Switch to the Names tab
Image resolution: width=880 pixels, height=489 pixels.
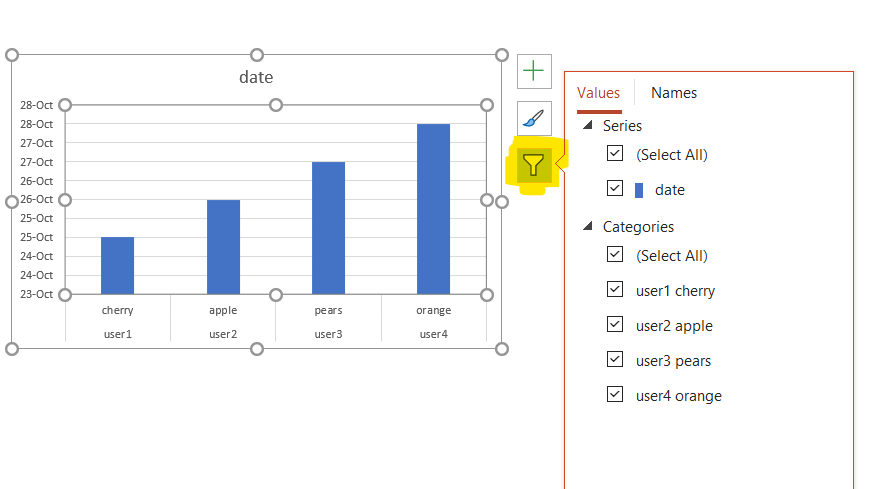673,93
